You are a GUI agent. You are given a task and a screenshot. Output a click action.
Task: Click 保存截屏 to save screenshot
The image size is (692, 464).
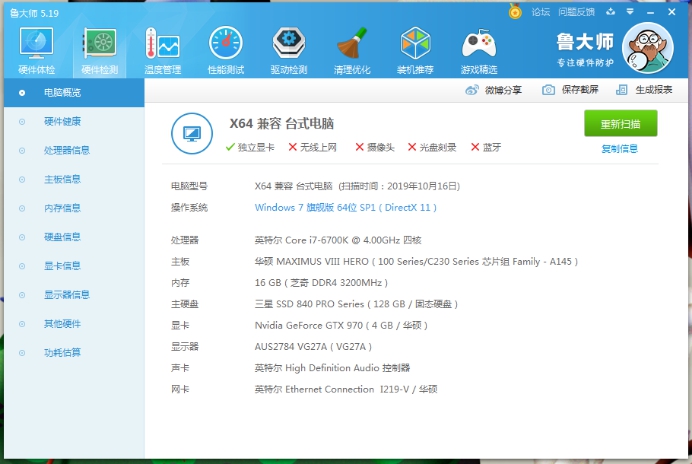tap(570, 90)
